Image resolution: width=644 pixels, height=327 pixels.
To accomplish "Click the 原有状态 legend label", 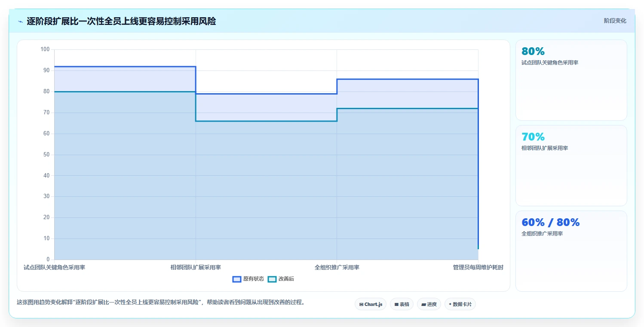I will point(254,279).
